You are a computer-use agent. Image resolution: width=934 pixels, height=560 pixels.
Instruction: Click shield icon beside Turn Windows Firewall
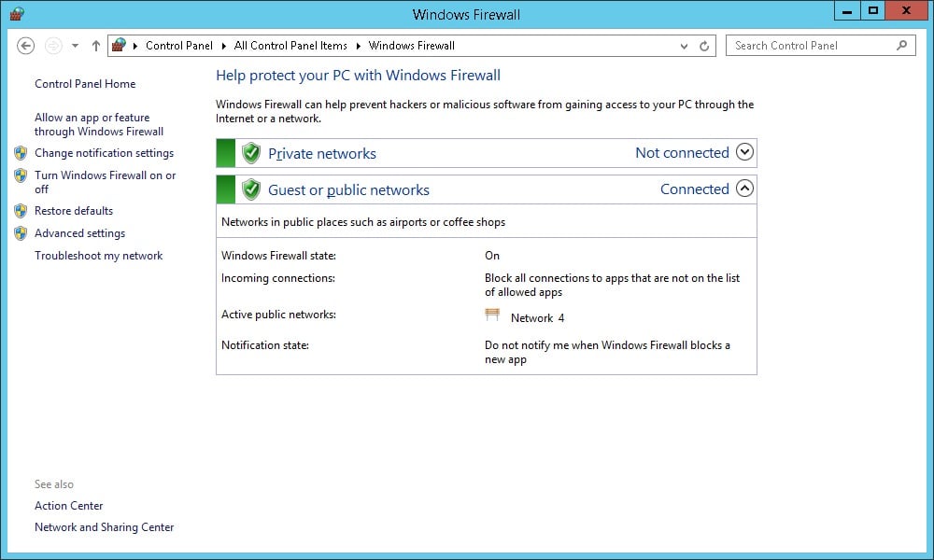[x=21, y=175]
